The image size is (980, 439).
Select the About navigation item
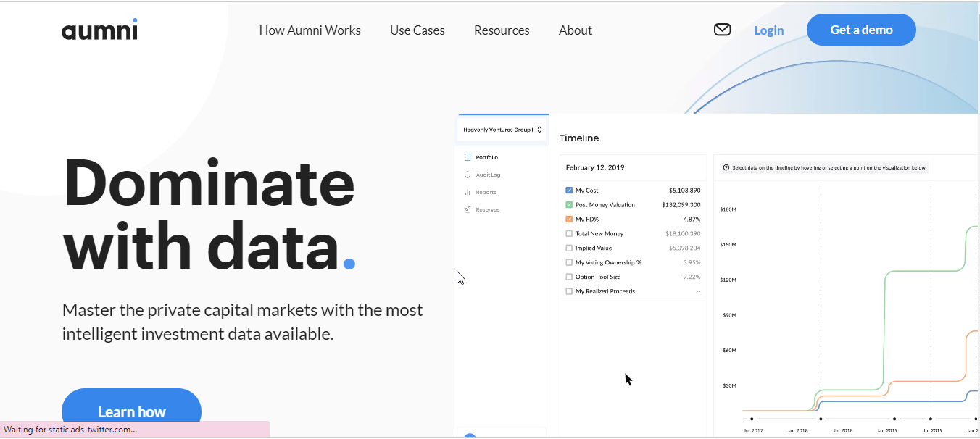pos(575,30)
